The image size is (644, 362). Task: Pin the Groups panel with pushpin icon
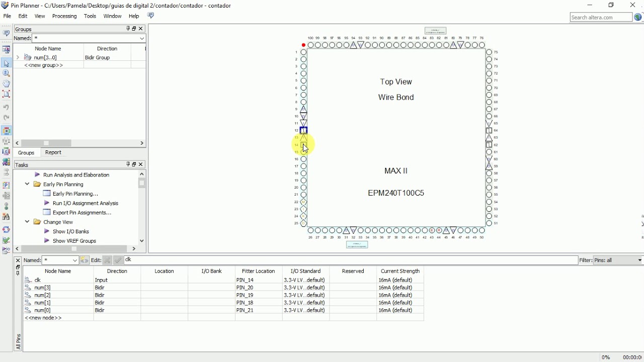pyautogui.click(x=128, y=29)
